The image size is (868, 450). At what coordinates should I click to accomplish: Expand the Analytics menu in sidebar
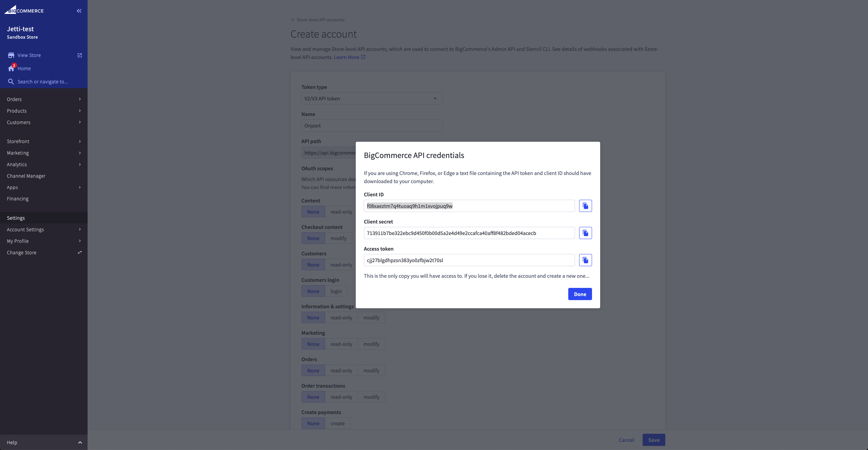44,164
